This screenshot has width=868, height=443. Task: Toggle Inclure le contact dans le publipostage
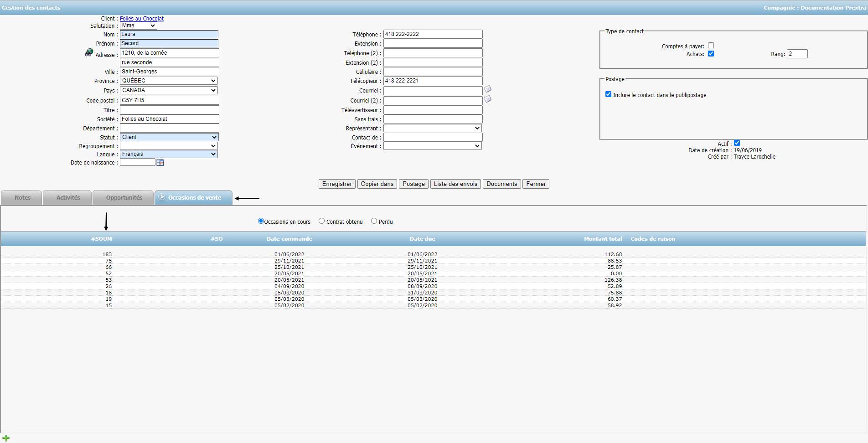click(608, 94)
